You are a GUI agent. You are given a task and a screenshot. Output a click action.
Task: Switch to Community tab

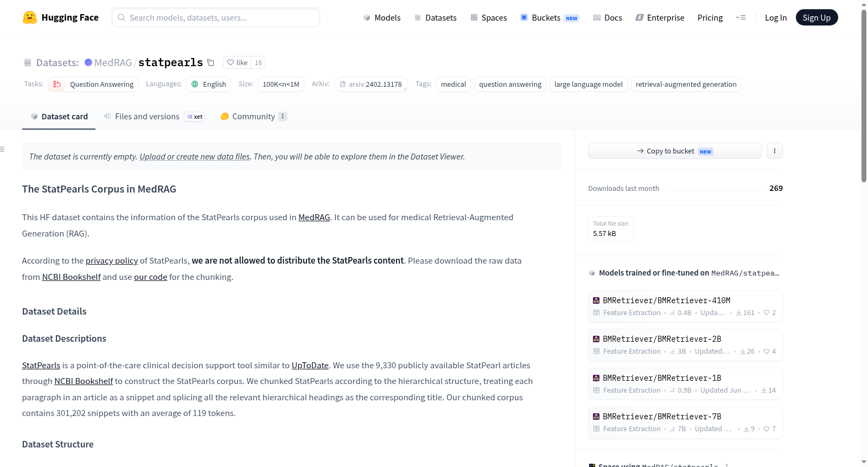coord(253,117)
